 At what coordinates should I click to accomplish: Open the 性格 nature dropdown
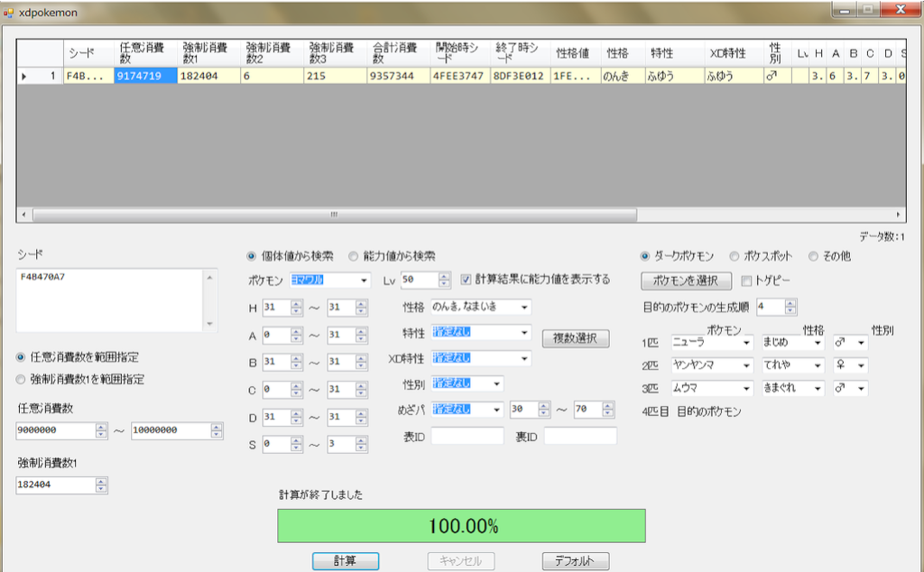tap(524, 307)
